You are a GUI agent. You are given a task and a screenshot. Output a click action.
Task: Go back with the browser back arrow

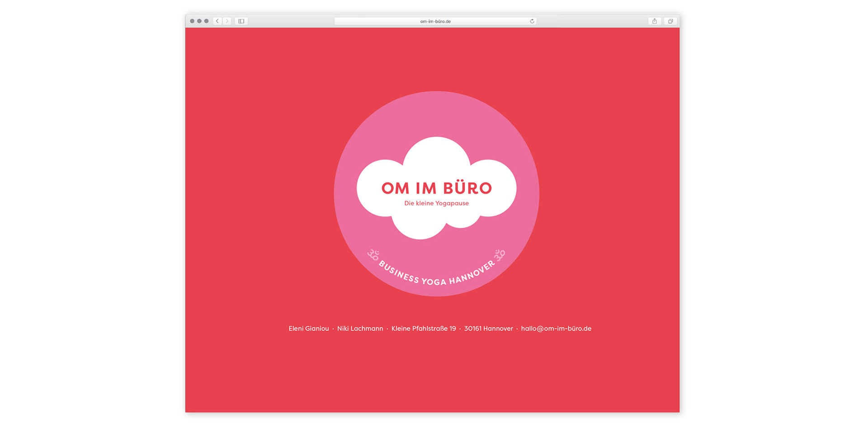217,21
